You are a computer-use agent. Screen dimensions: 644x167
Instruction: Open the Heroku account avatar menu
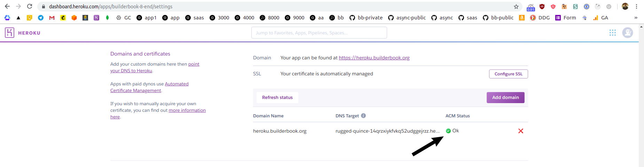[x=628, y=33]
